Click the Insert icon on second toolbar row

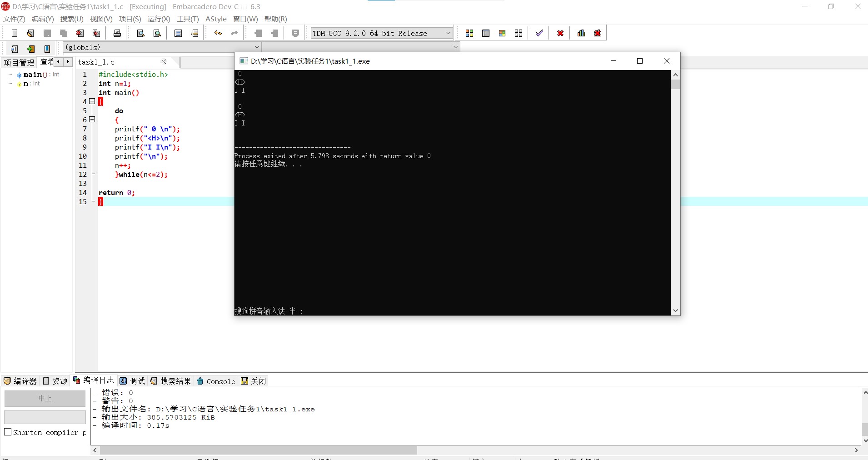point(14,49)
